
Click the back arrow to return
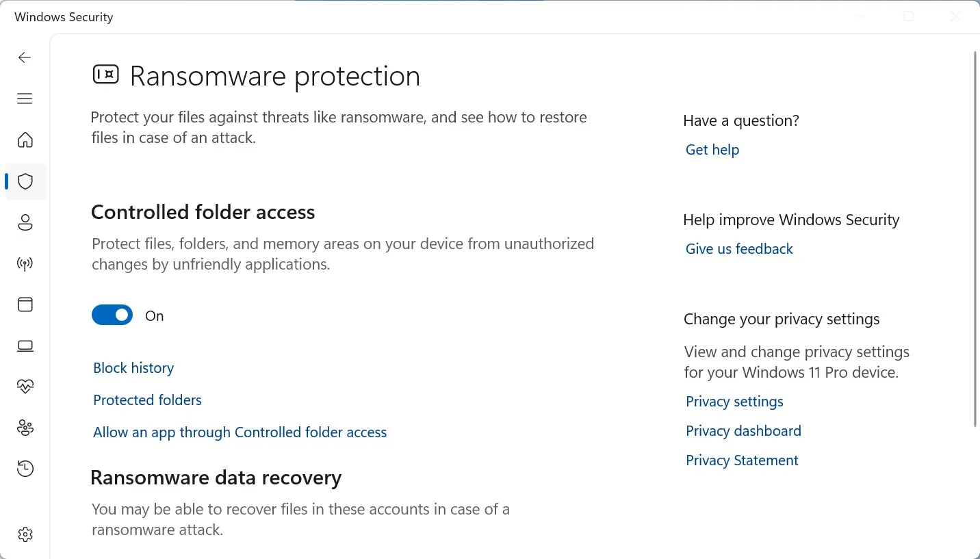coord(25,57)
